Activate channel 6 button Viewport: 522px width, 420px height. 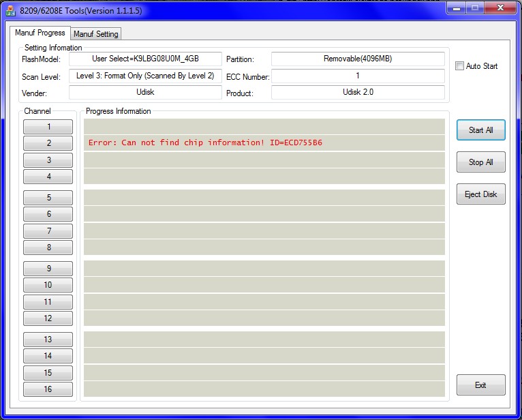[x=48, y=214]
